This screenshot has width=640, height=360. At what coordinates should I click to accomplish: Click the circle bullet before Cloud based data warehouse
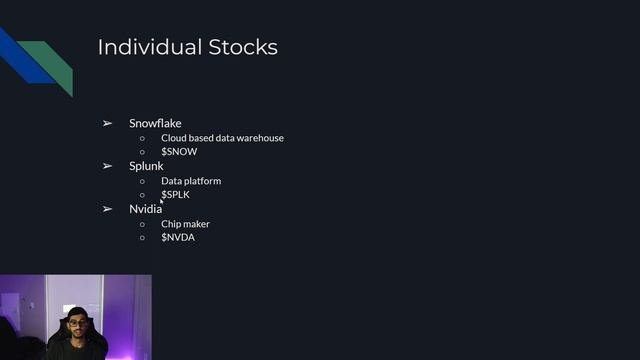pos(142,138)
